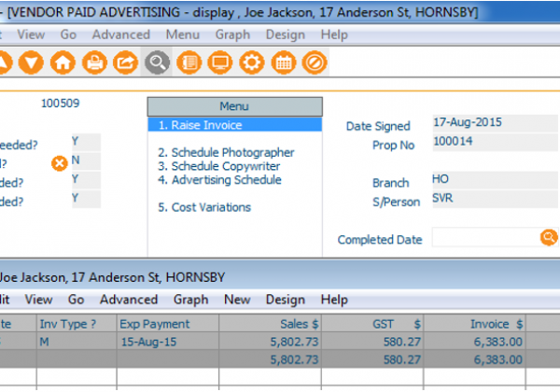
Task: Click the Branch field HO
Action: point(495,179)
